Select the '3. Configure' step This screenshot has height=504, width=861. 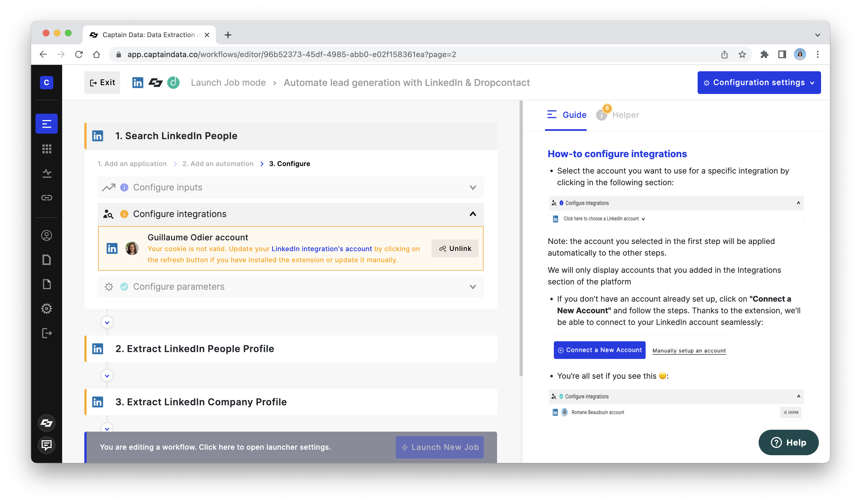coord(289,164)
